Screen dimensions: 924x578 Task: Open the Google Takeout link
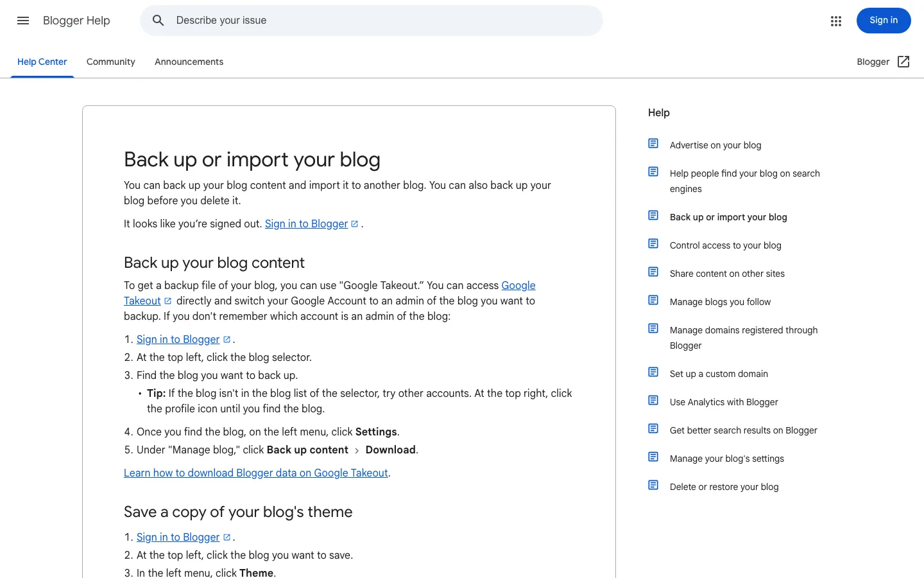[x=330, y=293]
